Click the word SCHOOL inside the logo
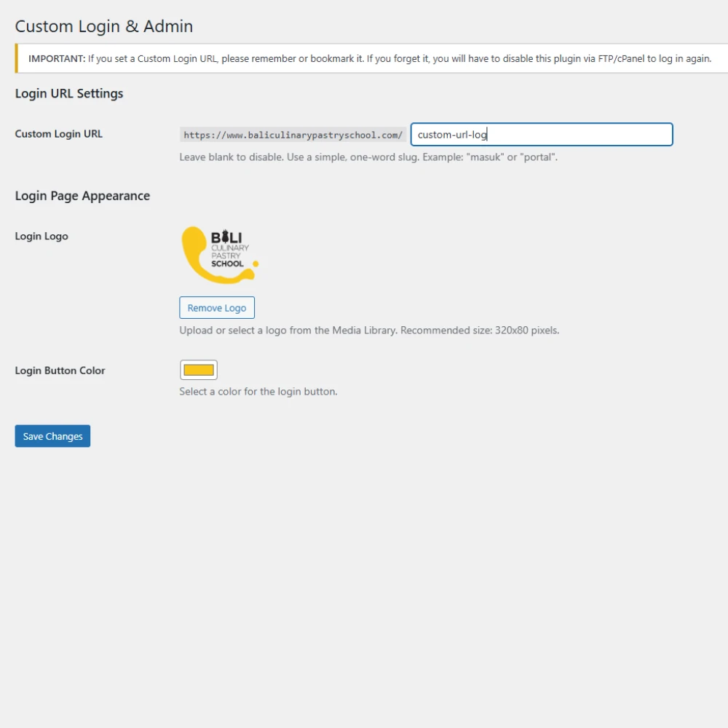Screen dimensions: 728x728 pos(227,264)
